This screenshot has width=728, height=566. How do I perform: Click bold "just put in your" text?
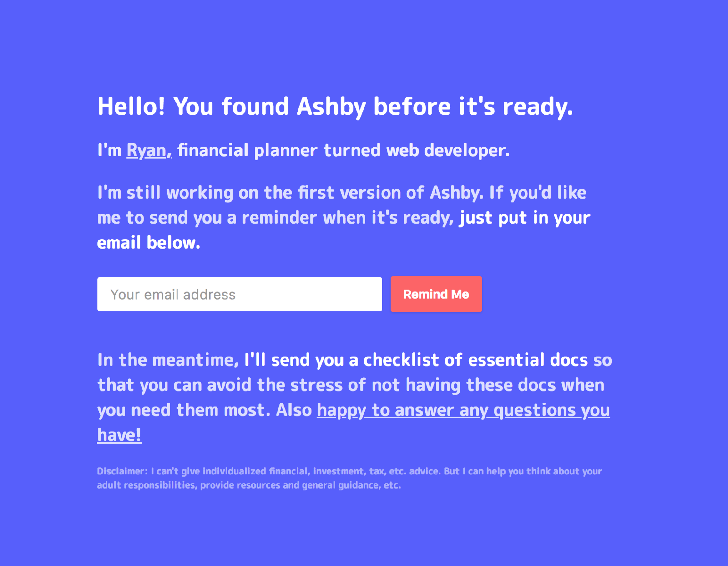[x=525, y=218]
